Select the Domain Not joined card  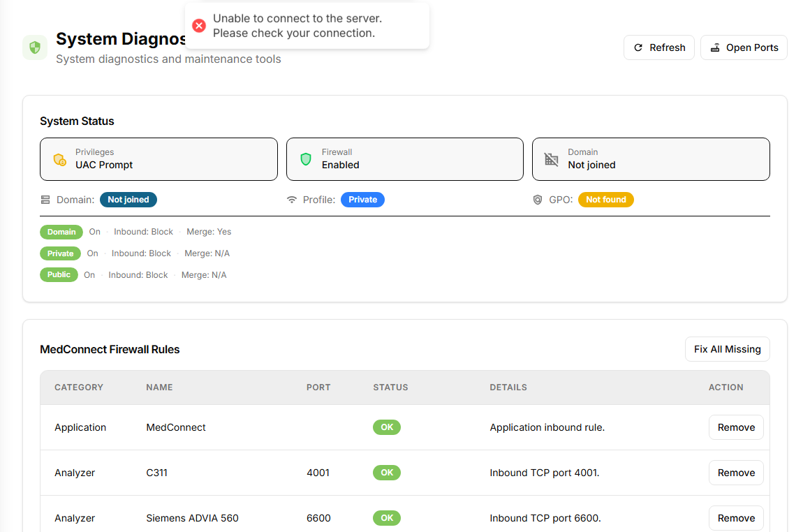point(651,159)
